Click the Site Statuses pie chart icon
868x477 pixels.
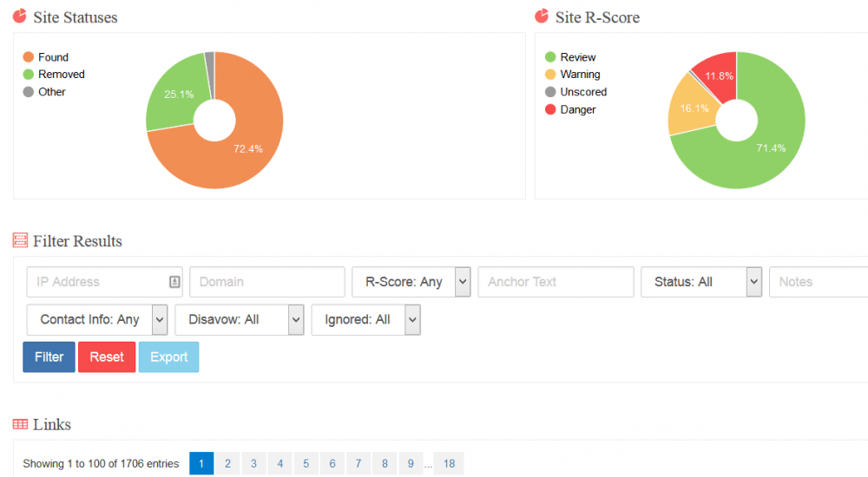click(x=20, y=16)
